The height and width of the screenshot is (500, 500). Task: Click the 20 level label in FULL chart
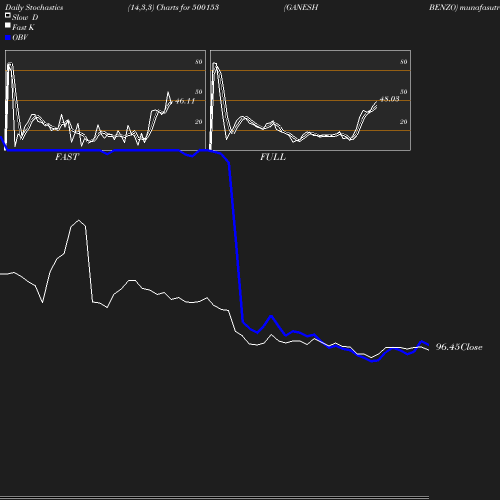coord(403,122)
